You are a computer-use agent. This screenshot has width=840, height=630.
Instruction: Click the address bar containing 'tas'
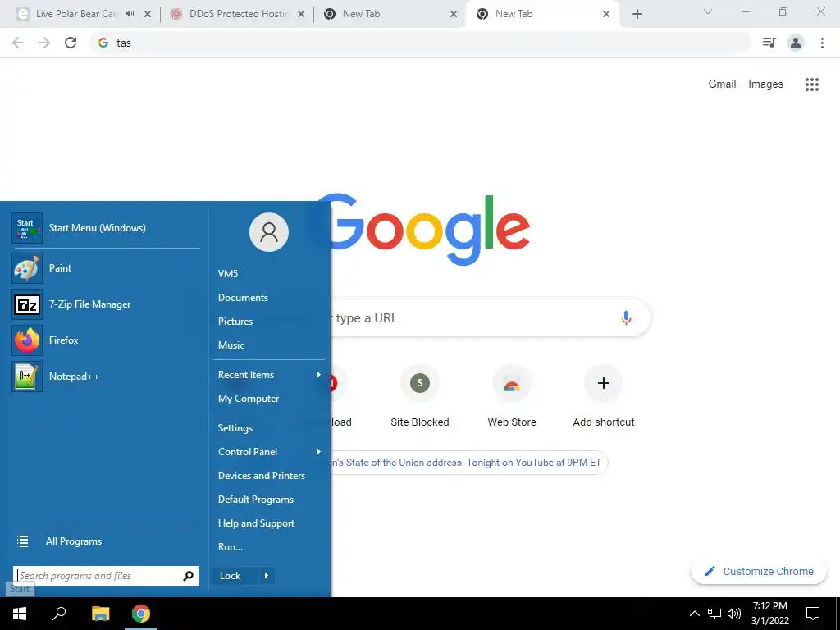[x=419, y=43]
